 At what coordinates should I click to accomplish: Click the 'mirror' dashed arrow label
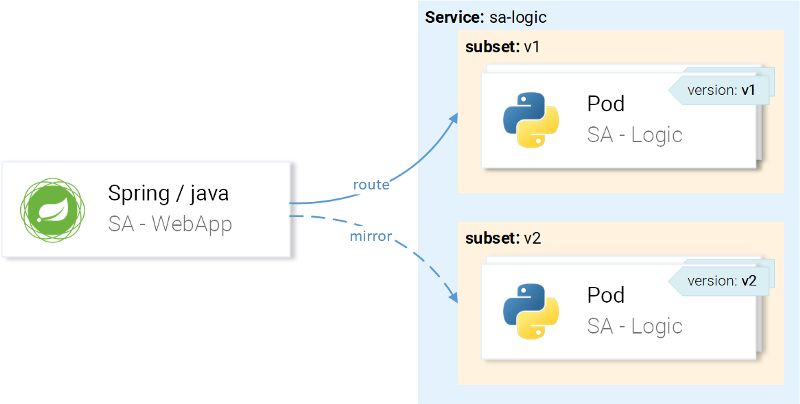tap(371, 236)
